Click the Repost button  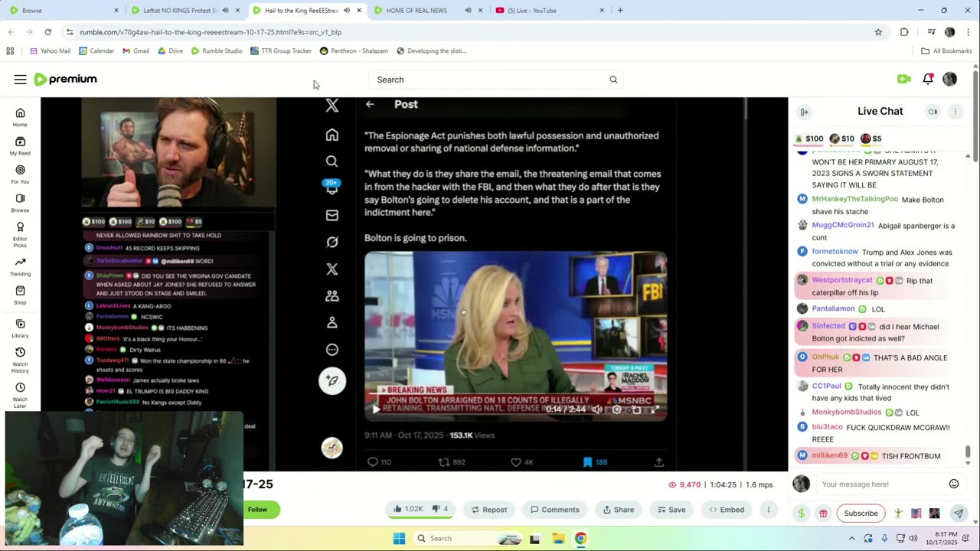488,510
